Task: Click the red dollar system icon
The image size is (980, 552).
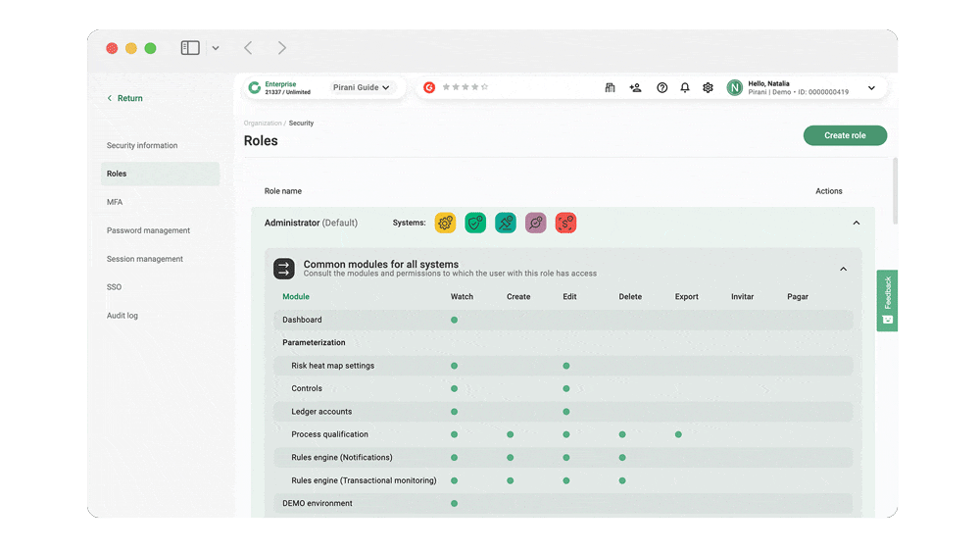Action: tap(565, 223)
